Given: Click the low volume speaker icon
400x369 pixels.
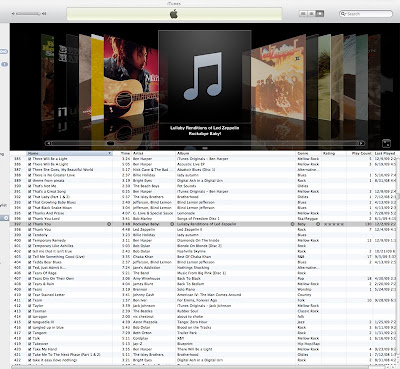Looking at the screenshot, I should click(13, 14).
